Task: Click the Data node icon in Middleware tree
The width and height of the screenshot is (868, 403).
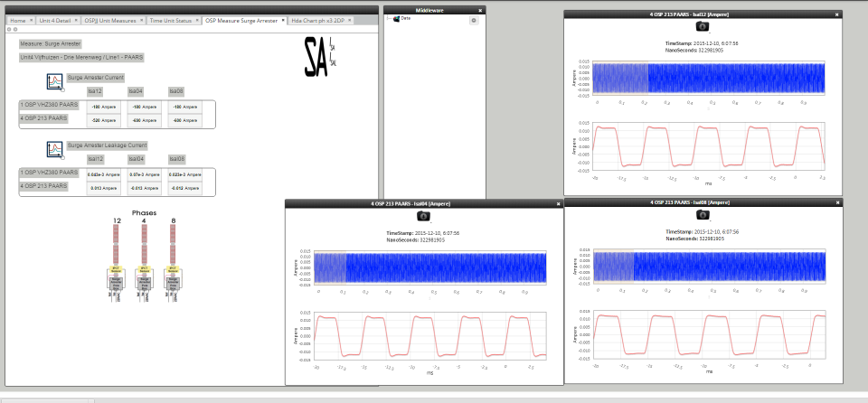Action: click(397, 19)
